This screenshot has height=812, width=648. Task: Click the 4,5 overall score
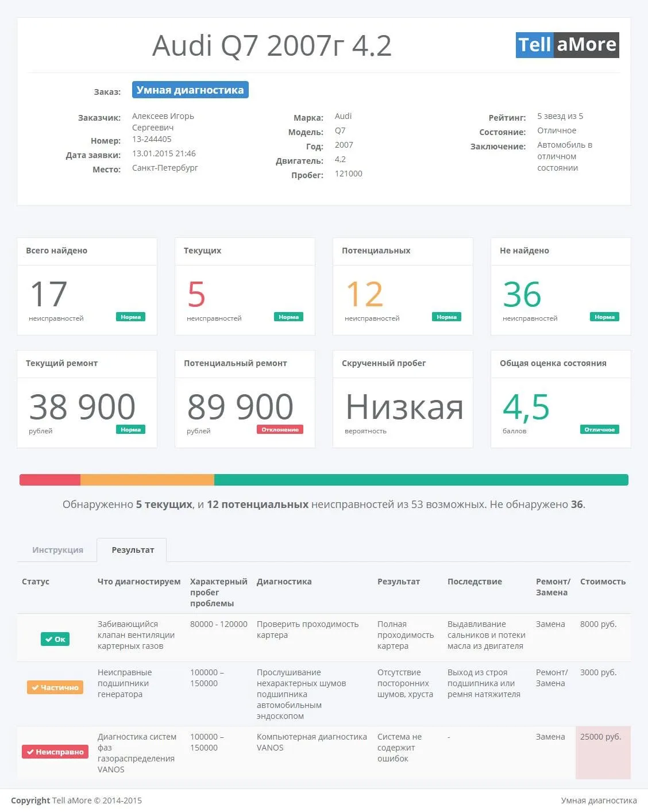(x=526, y=407)
